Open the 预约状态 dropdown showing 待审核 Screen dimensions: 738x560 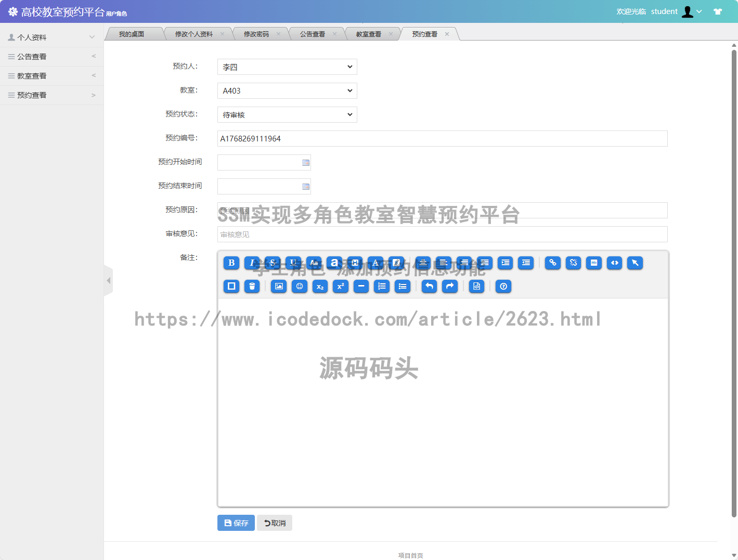click(x=287, y=115)
